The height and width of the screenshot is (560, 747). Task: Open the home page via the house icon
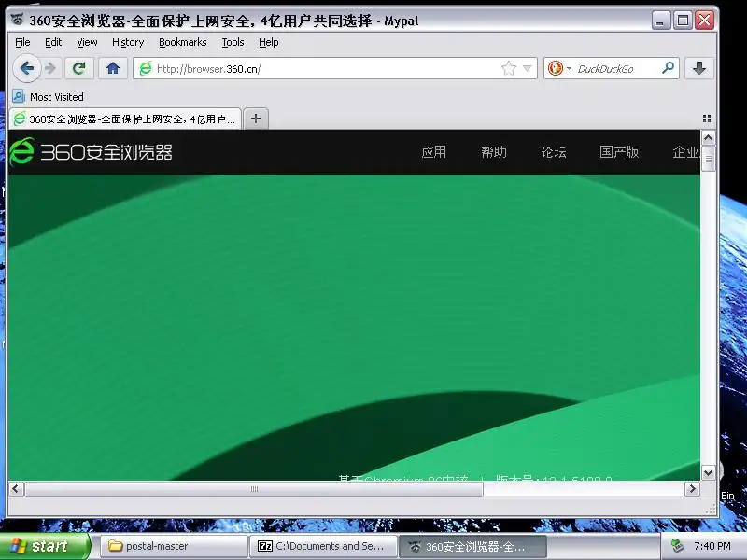(x=113, y=68)
